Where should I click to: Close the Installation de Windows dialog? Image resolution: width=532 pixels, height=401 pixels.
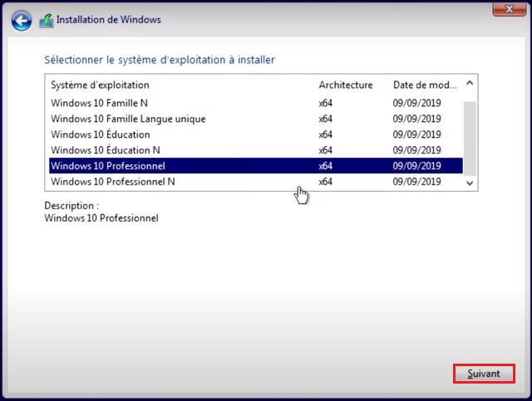510,9
